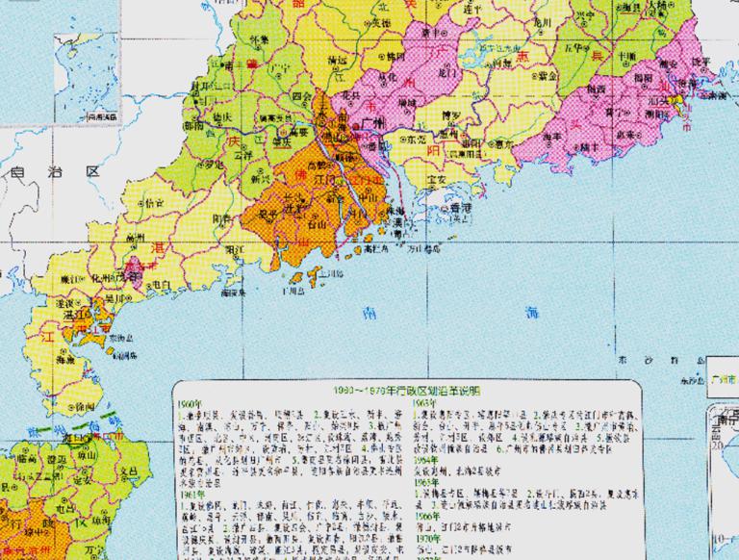Select the 电白 county label
The width and height of the screenshot is (739, 560).
point(163,286)
